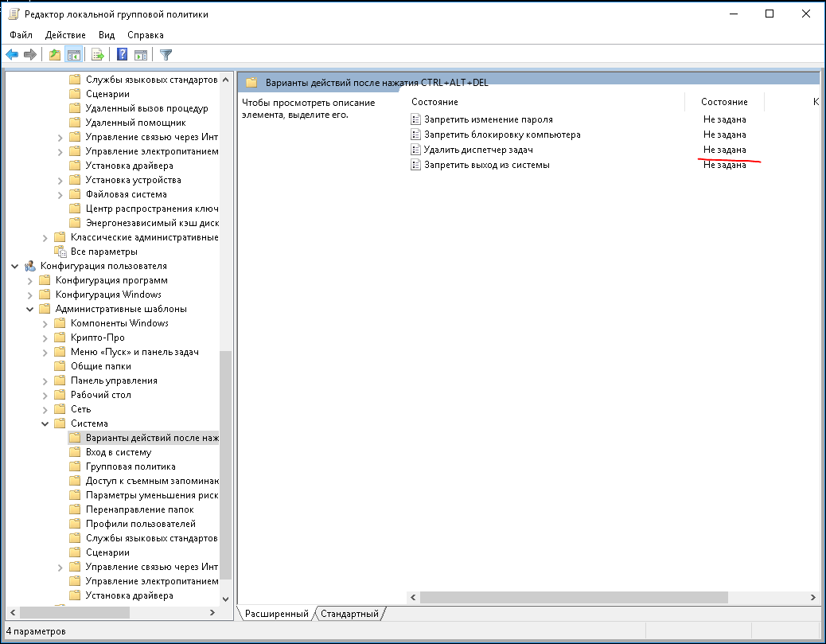Image resolution: width=826 pixels, height=644 pixels.
Task: Click the Filter funnel toolbar icon
Action: coord(166,54)
